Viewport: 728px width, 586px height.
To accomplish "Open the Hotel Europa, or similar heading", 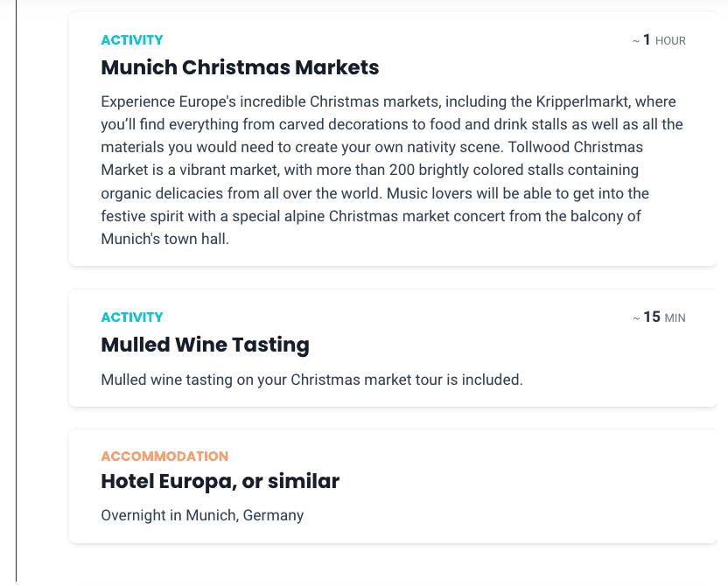I will pyautogui.click(x=220, y=481).
